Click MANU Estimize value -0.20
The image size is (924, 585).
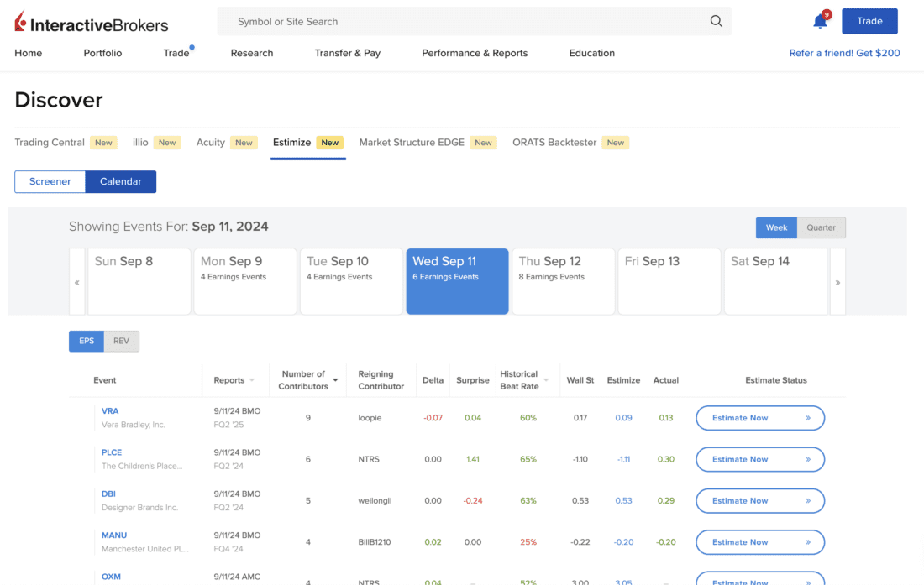coord(623,542)
